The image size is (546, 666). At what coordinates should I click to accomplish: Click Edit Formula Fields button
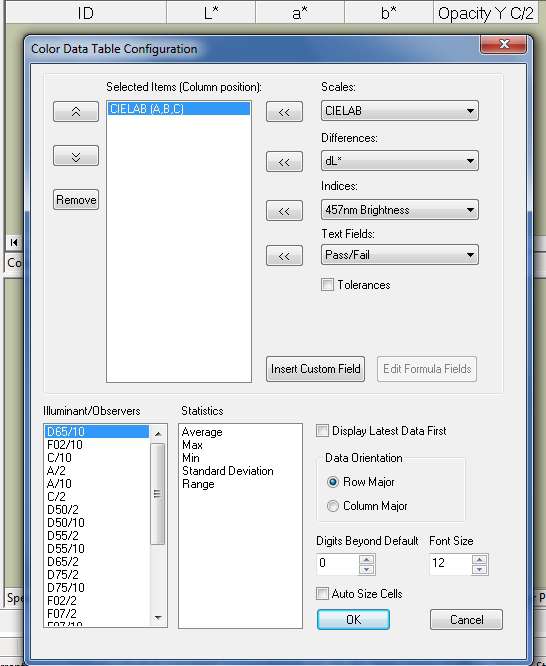pyautogui.click(x=427, y=369)
